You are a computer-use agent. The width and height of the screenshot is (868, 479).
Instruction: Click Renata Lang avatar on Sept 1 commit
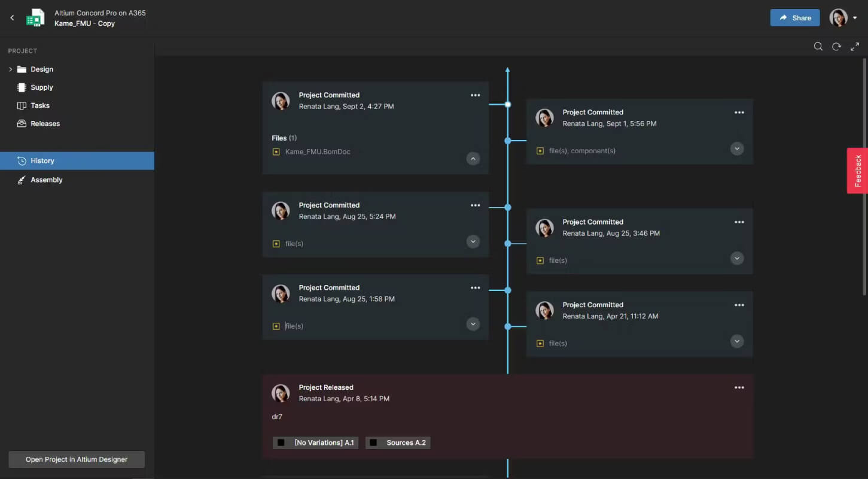[544, 118]
